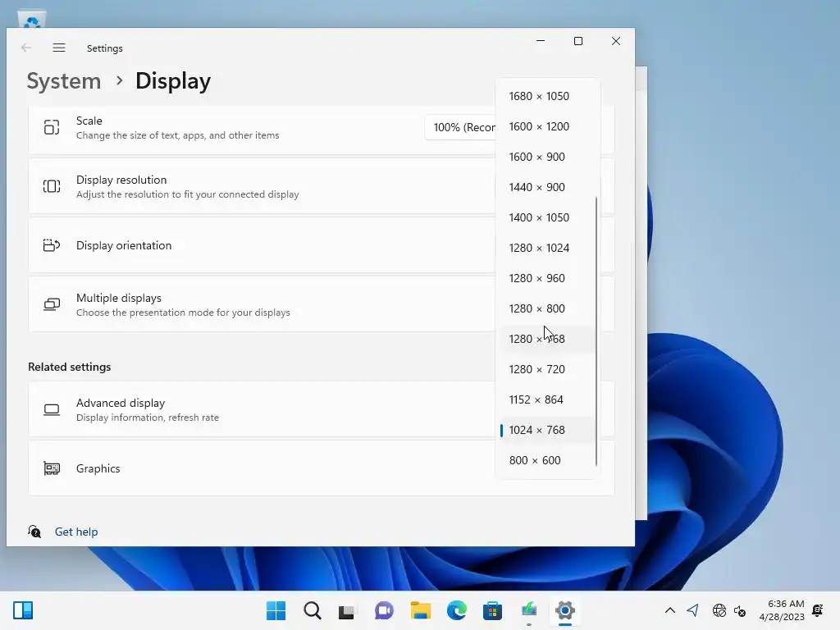Click the Get help chat icon

(34, 532)
